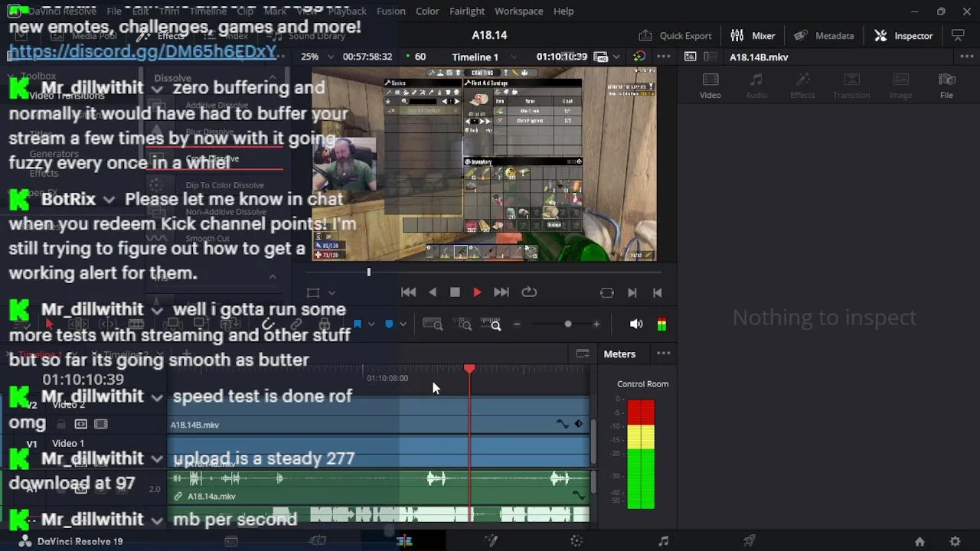
Task: Jump to the last frame
Action: point(501,292)
